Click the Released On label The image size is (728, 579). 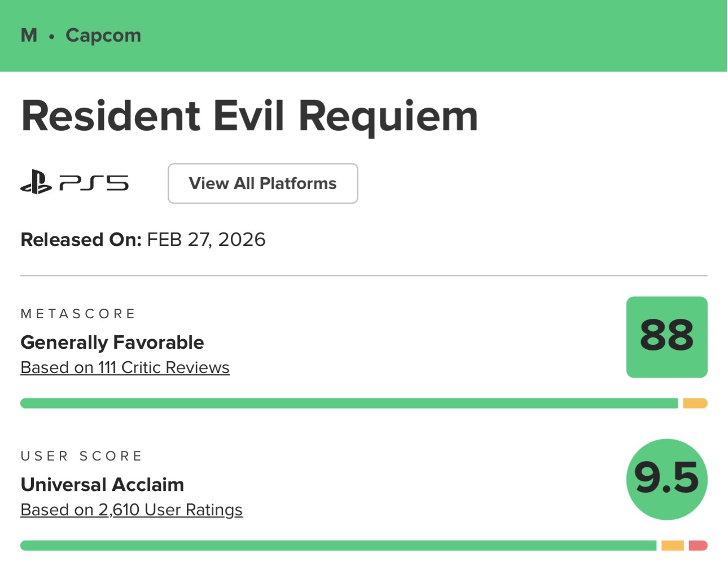pyautogui.click(x=81, y=239)
